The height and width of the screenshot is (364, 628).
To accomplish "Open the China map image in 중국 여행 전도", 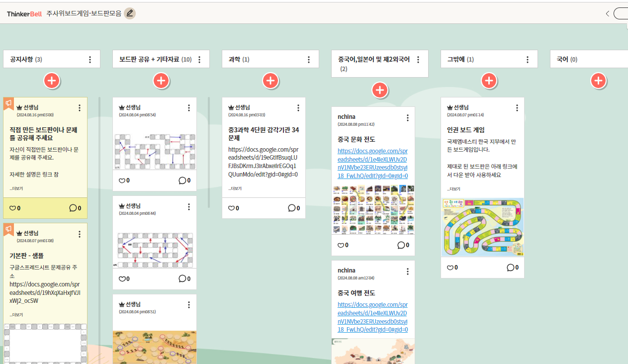I will click(x=373, y=351).
